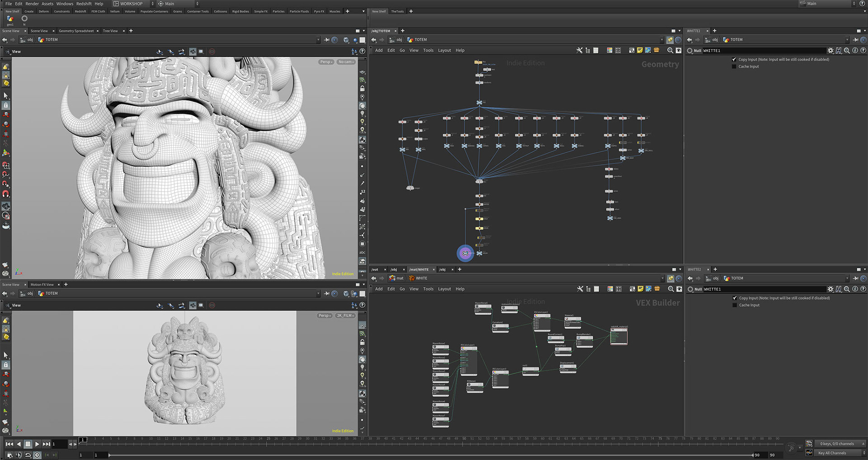Image resolution: width=868 pixels, height=460 pixels.
Task: Click play backward button
Action: 19,444
